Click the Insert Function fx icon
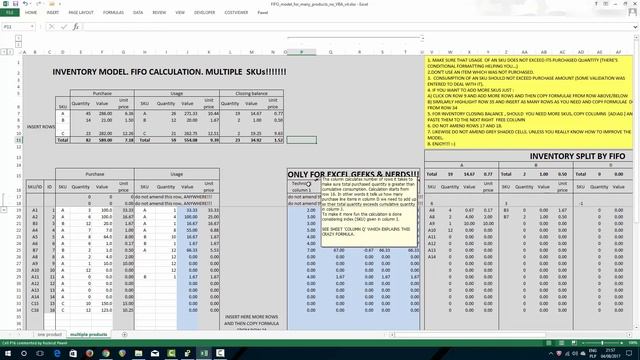 point(76,27)
